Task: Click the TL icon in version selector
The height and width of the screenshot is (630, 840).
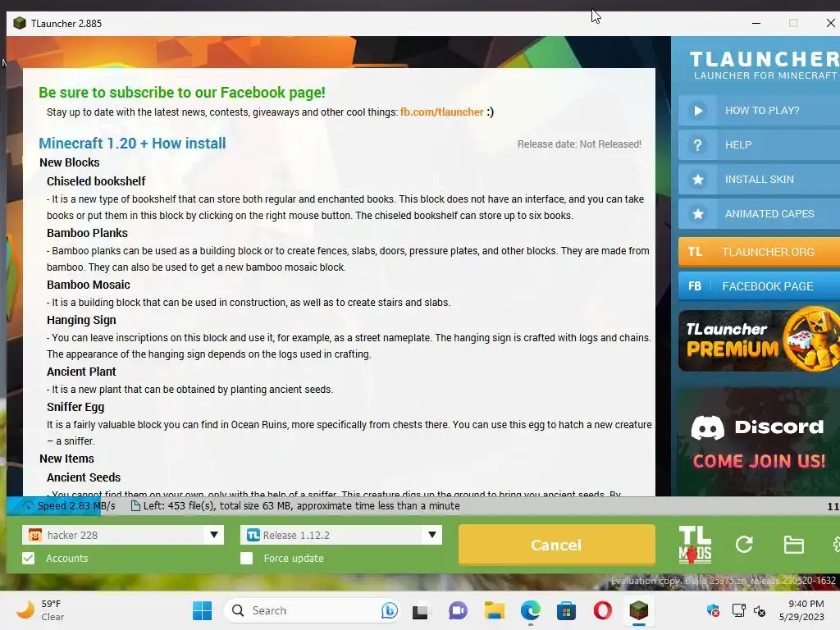Action: 253,535
